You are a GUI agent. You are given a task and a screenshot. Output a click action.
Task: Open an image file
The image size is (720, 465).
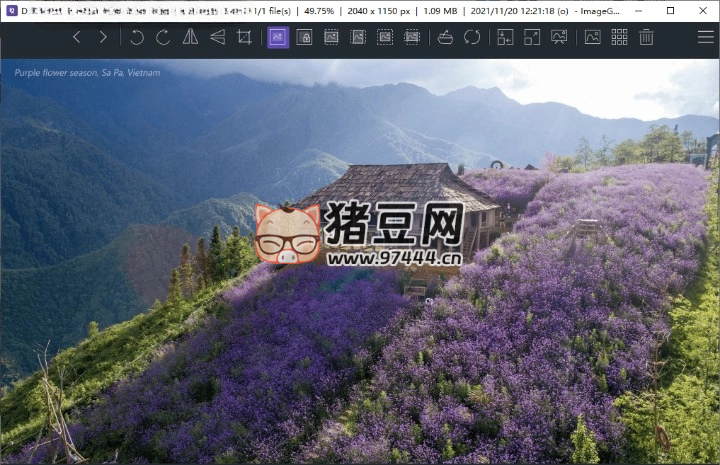click(445, 37)
